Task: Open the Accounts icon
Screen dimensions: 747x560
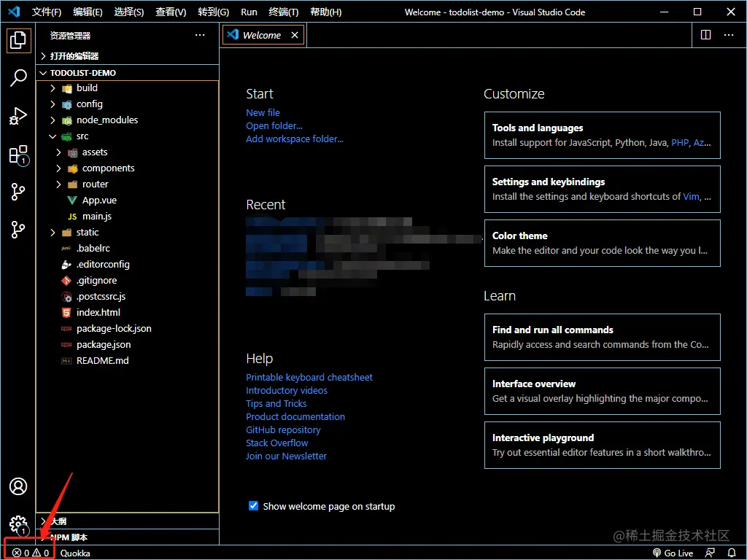Action: pyautogui.click(x=18, y=486)
